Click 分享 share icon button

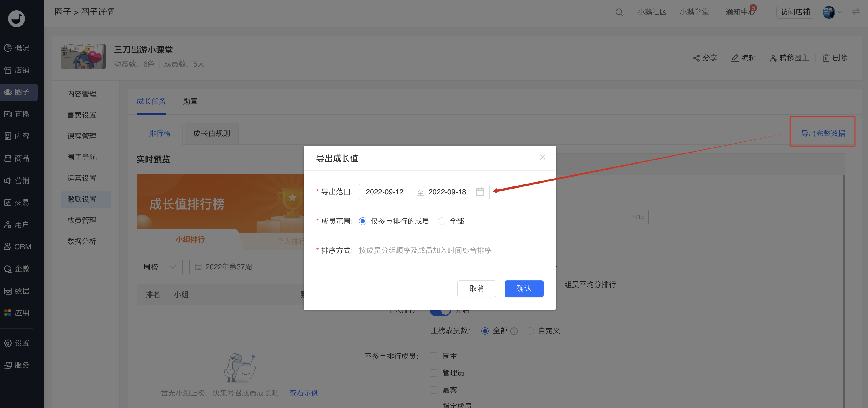(705, 58)
